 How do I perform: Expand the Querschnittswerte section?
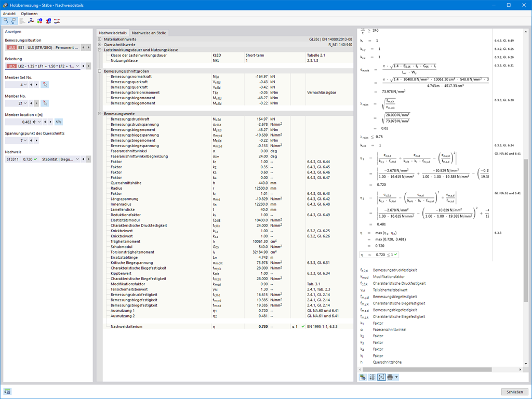click(x=100, y=45)
